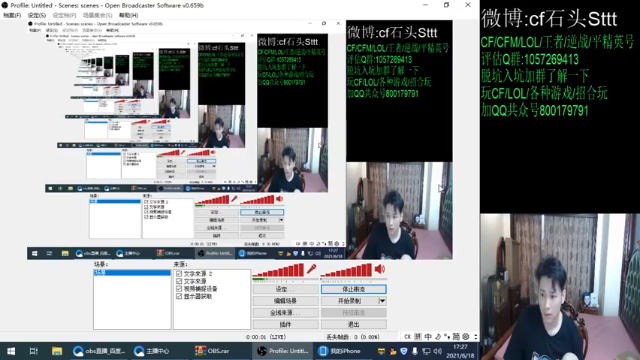Open the 场景集合(S) menu
640x360 pixels.
point(98,15)
